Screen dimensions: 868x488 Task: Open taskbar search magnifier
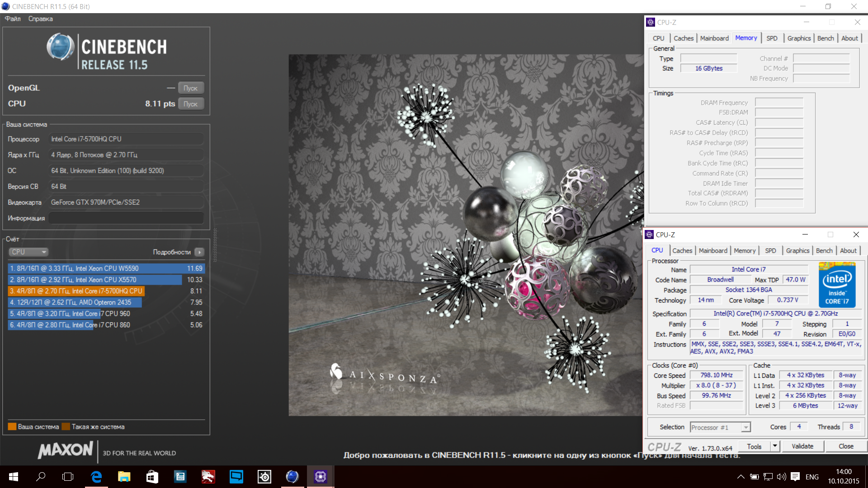click(41, 477)
